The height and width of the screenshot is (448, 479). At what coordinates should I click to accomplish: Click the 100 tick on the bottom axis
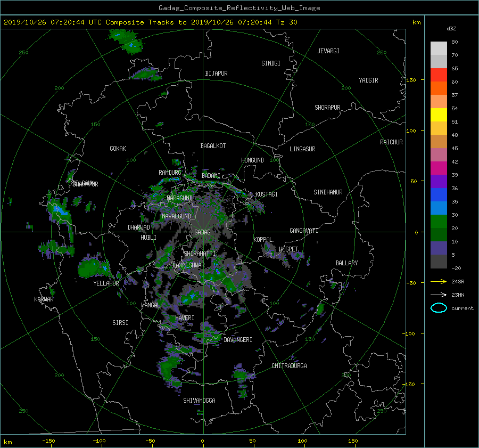(x=302, y=441)
